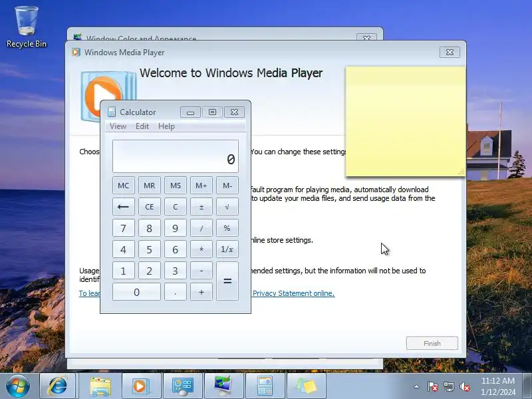The height and width of the screenshot is (399, 532).
Task: Click the plus key
Action: tap(201, 292)
